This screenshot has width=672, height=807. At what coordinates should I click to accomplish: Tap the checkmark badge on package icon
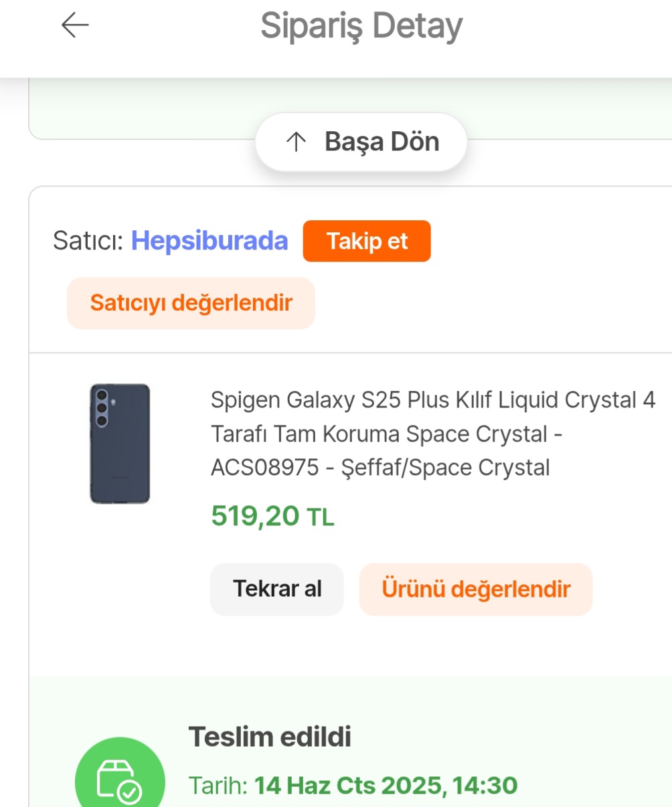click(x=129, y=793)
